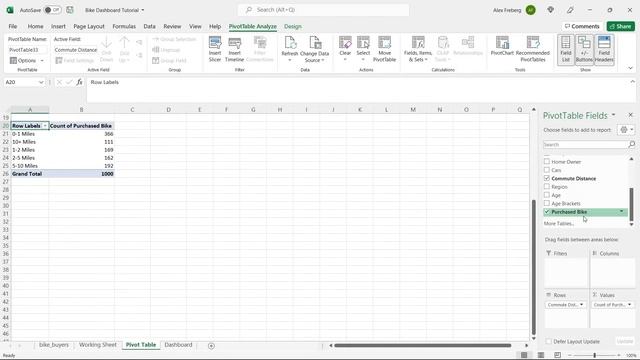Close the PivotTable Fields pane
The height and width of the screenshot is (360, 640).
(x=630, y=115)
